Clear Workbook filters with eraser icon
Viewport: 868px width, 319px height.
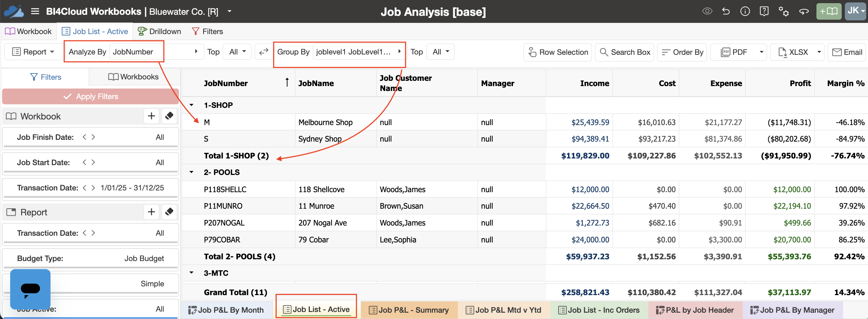pyautogui.click(x=169, y=116)
